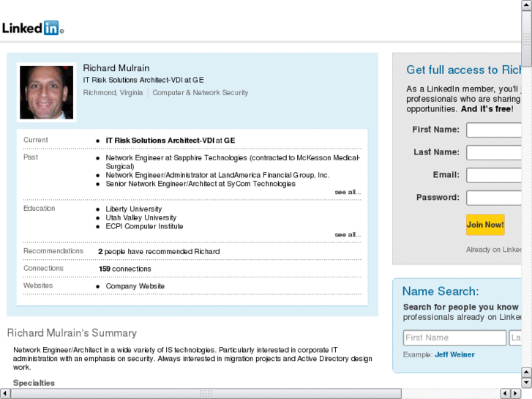The height and width of the screenshot is (399, 532).
Task: Click horizontal scrollbar left arrow at far left
Action: 4,394
